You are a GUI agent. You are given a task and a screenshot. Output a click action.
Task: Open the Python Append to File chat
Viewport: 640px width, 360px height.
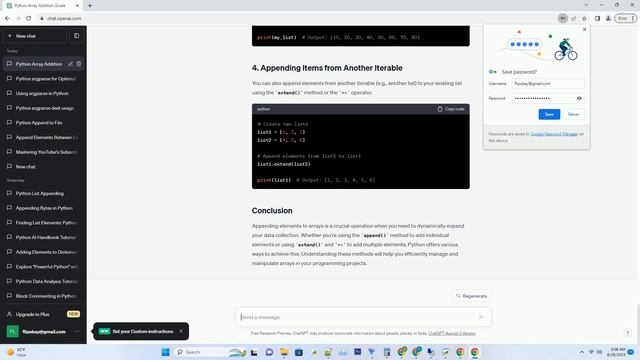coord(43,123)
